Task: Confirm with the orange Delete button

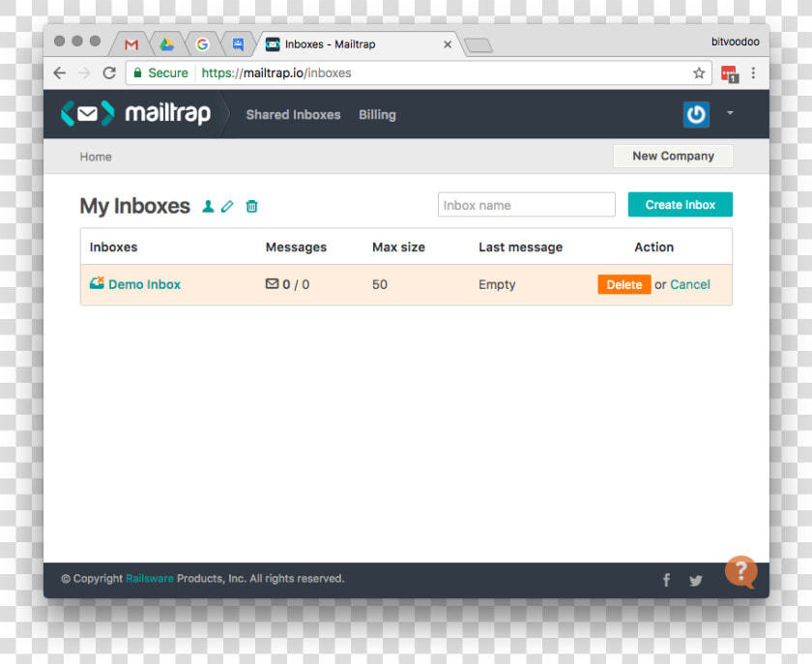Action: click(x=624, y=284)
